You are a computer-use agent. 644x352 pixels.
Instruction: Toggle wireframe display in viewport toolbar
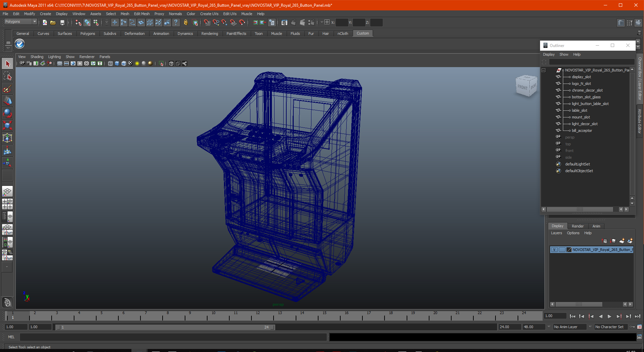(x=110, y=63)
